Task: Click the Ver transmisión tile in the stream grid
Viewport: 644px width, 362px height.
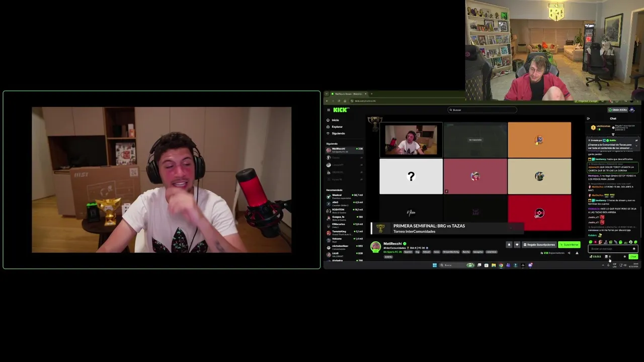Action: (475, 140)
